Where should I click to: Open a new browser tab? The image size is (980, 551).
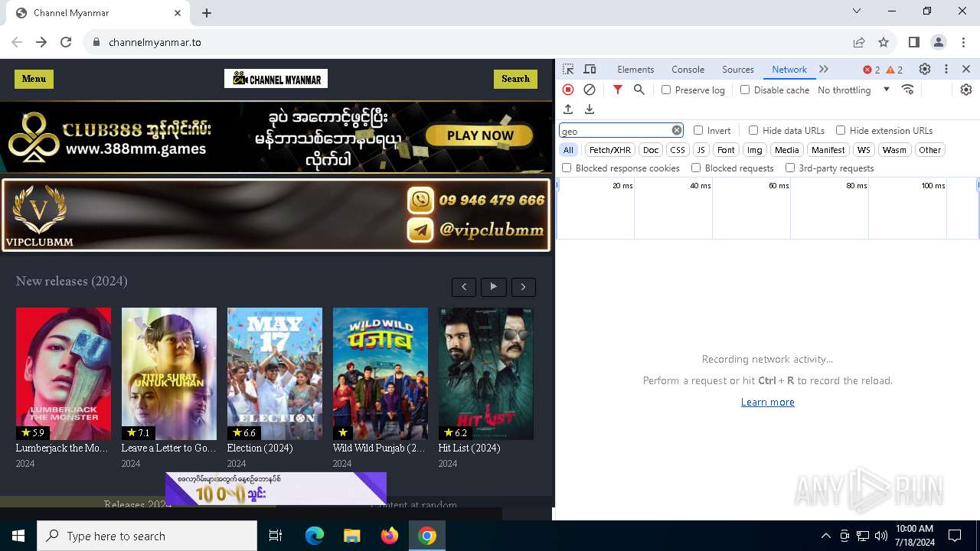(207, 13)
